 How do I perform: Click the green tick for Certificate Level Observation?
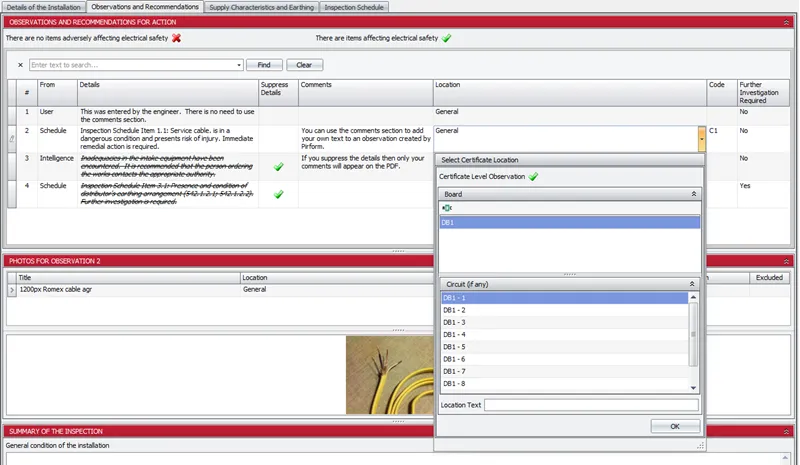(534, 176)
